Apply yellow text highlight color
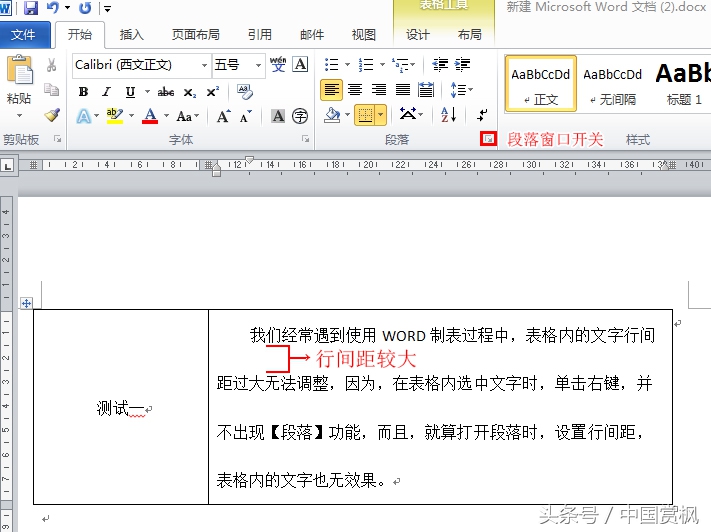711x532 pixels. (x=115, y=117)
